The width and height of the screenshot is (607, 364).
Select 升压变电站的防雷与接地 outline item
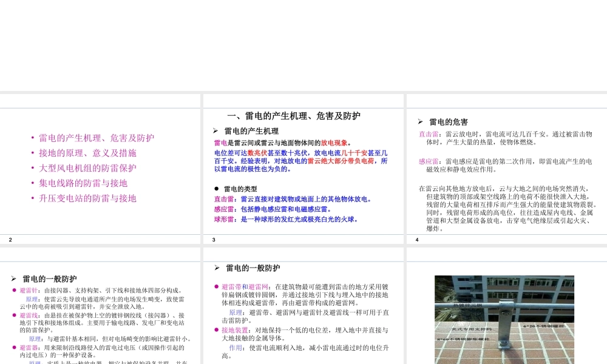pyautogui.click(x=86, y=198)
